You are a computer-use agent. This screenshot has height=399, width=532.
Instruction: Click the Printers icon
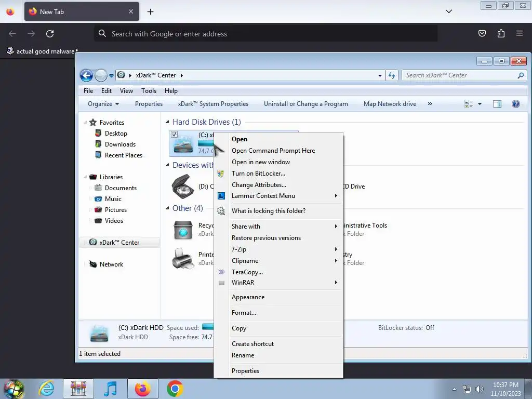pos(183,259)
